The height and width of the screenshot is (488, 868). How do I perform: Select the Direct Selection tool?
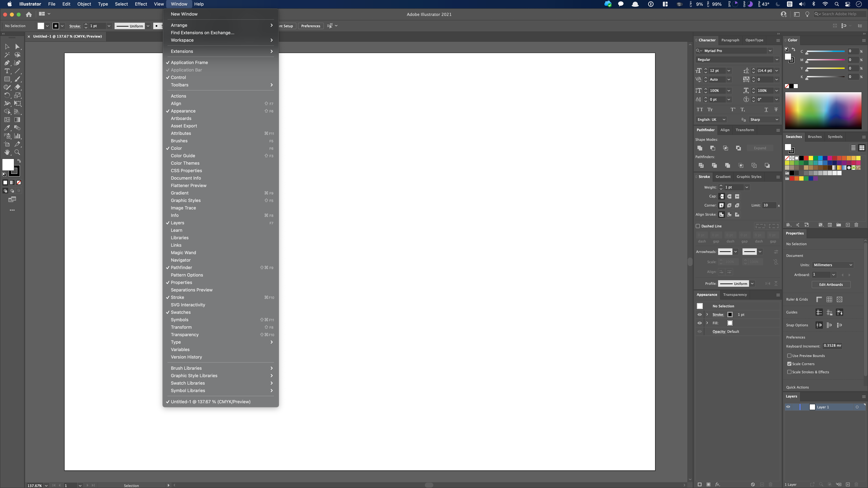(17, 47)
